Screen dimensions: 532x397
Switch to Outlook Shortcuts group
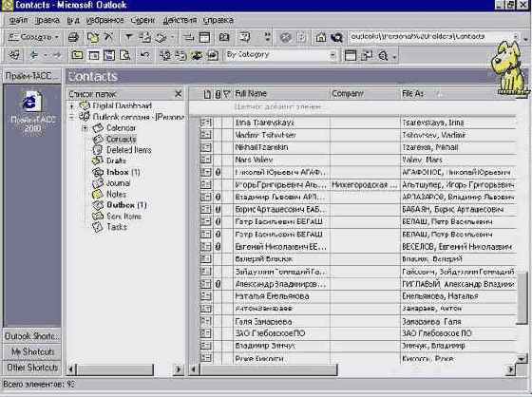[32, 336]
